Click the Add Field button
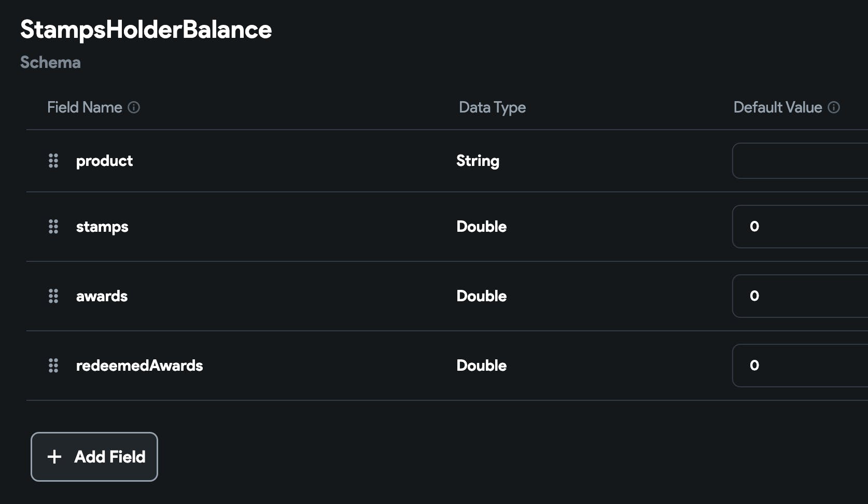The height and width of the screenshot is (504, 868). click(x=94, y=457)
